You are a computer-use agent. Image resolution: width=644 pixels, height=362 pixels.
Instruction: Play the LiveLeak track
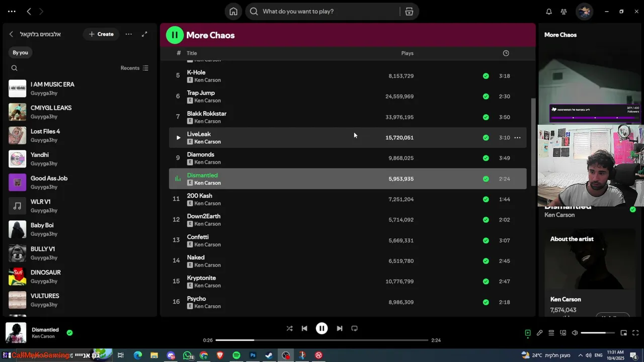click(x=178, y=137)
